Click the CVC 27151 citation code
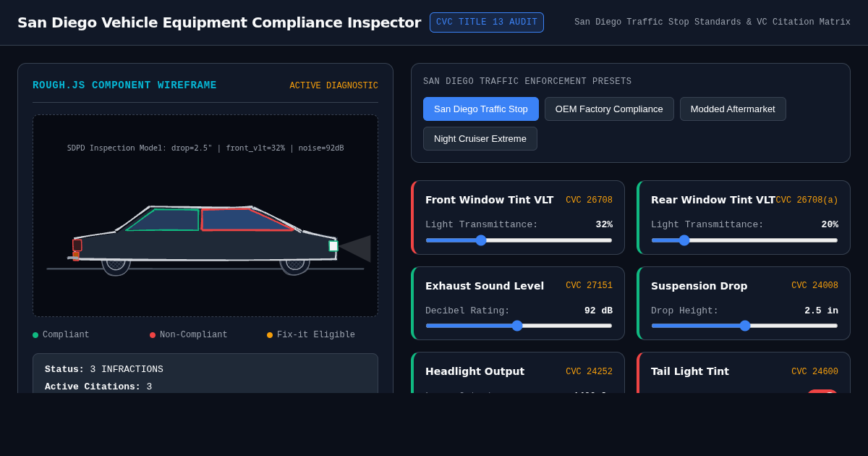868x456 pixels. point(589,286)
